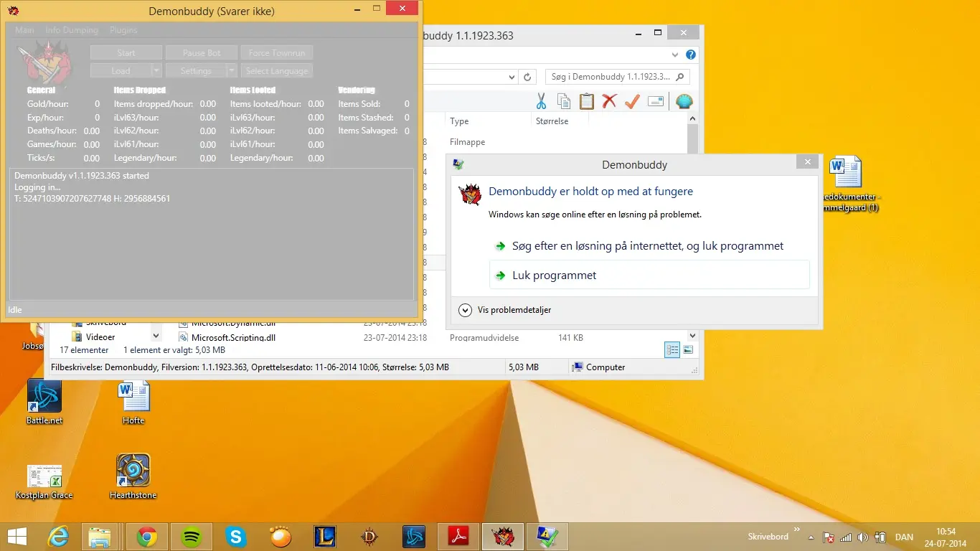
Task: Click the Load button in Demonbuddy
Action: (x=121, y=70)
